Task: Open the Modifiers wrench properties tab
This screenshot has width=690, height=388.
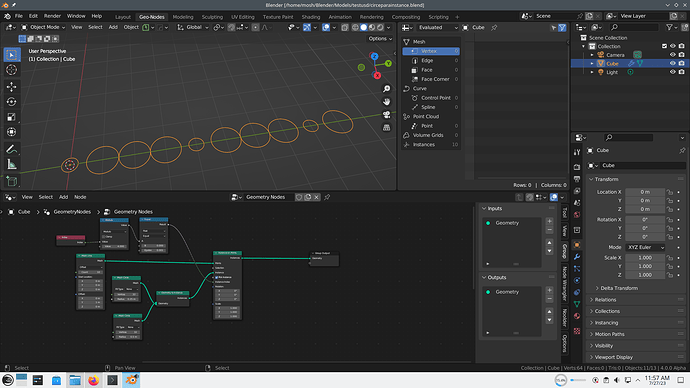Action: coord(577,256)
